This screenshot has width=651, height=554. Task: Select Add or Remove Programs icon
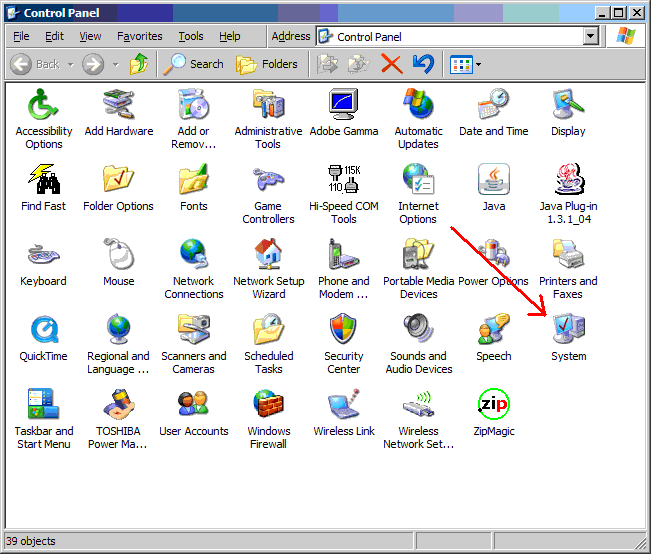(193, 104)
